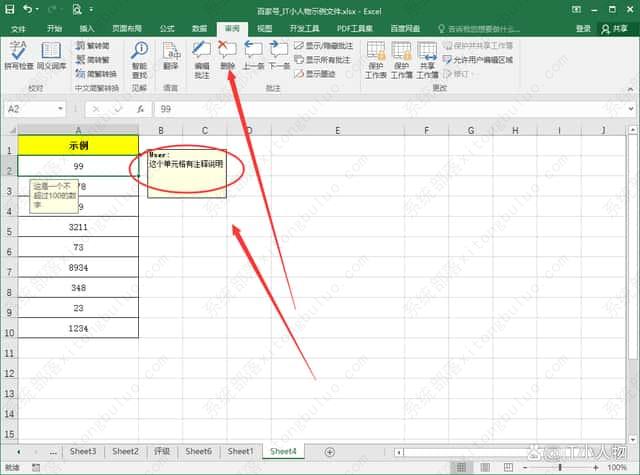Switch to the Sheet1 worksheet tab
The width and height of the screenshot is (640, 475).
[240, 452]
